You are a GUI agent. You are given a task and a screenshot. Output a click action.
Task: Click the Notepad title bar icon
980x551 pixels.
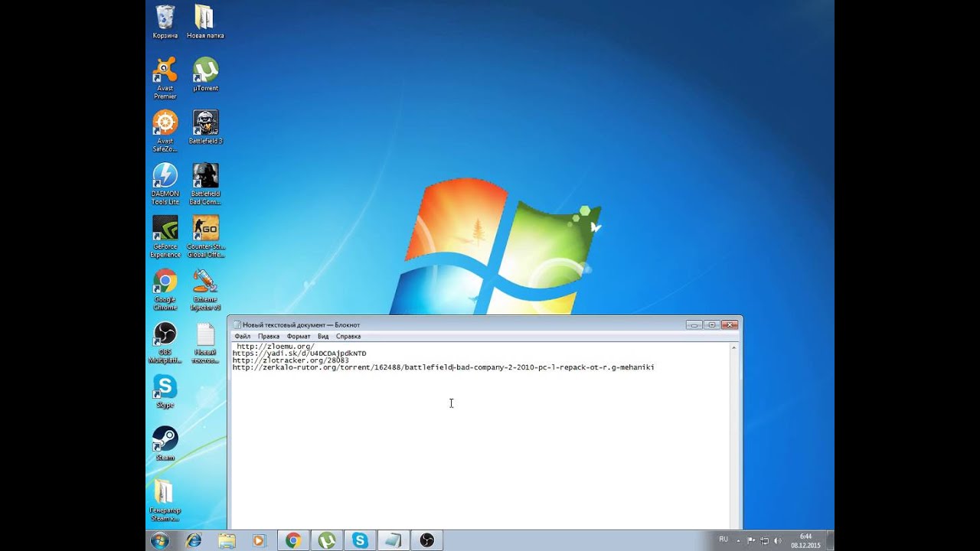[x=237, y=324]
